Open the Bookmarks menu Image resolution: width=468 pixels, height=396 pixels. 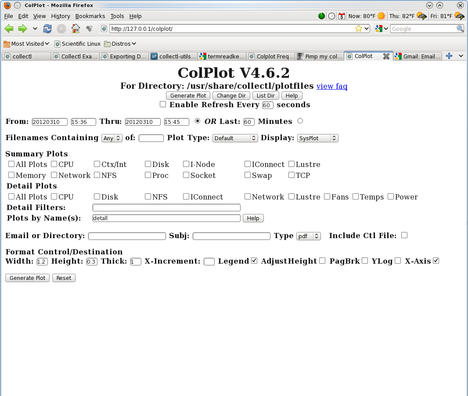click(90, 16)
